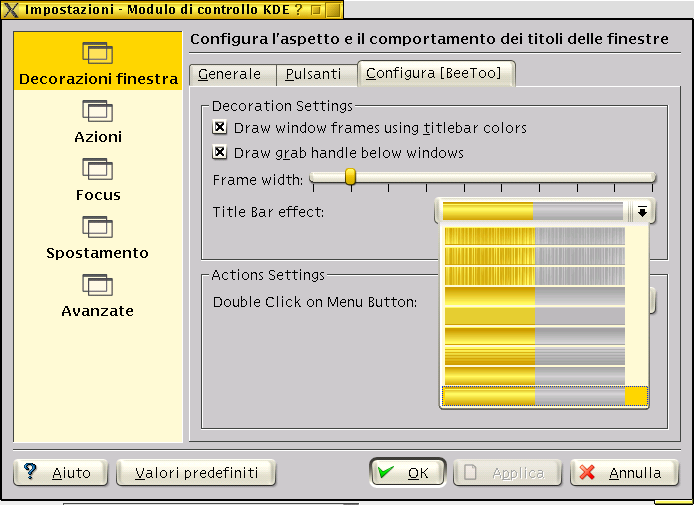Pick the sixth gradient title bar effect
Image resolution: width=694 pixels, height=505 pixels.
(535, 336)
